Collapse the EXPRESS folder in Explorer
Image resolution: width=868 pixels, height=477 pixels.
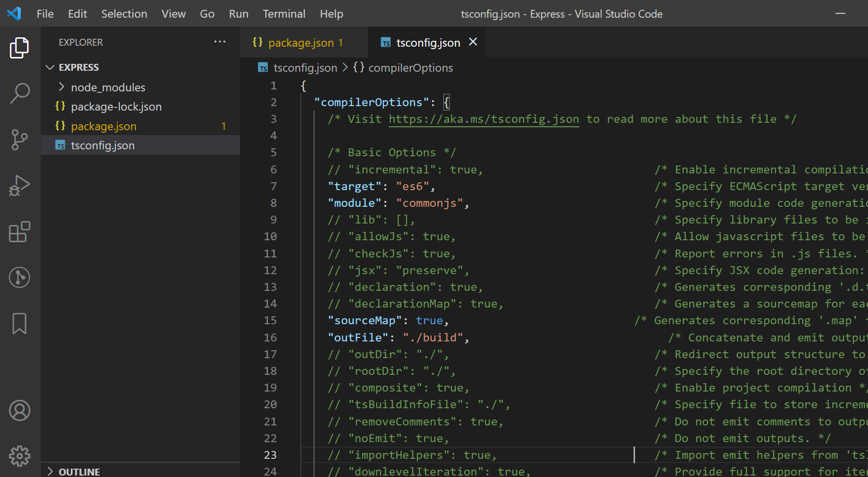[50, 67]
